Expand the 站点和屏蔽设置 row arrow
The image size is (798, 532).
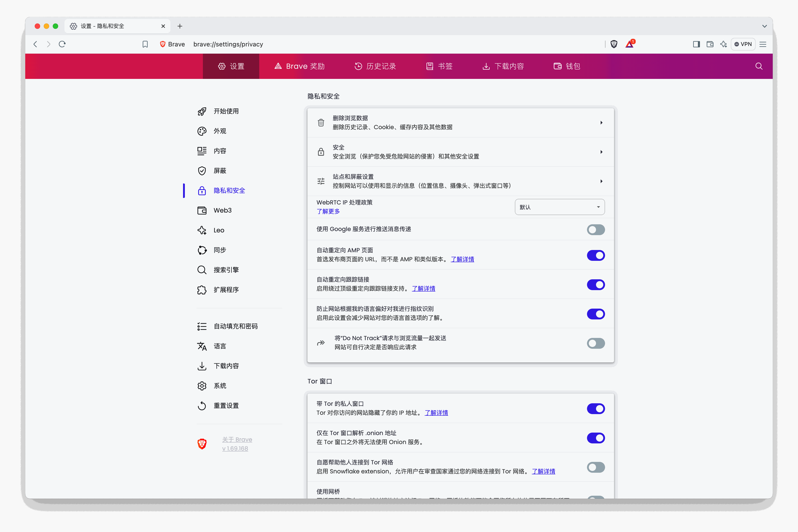601,181
